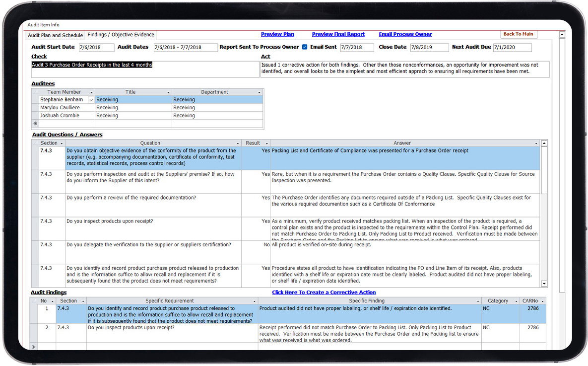Select the new-row asterisk in Auditees table
Screen dimensions: 588x366
(35, 124)
